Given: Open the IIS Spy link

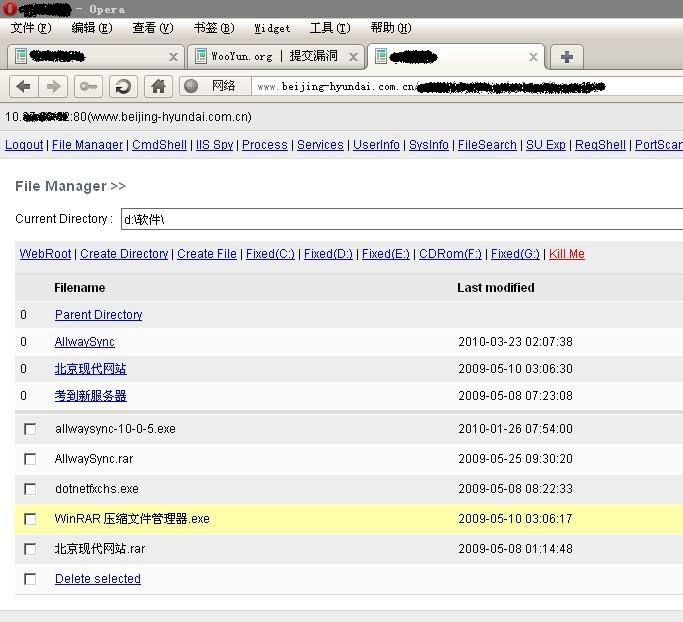Looking at the screenshot, I should pyautogui.click(x=215, y=145).
